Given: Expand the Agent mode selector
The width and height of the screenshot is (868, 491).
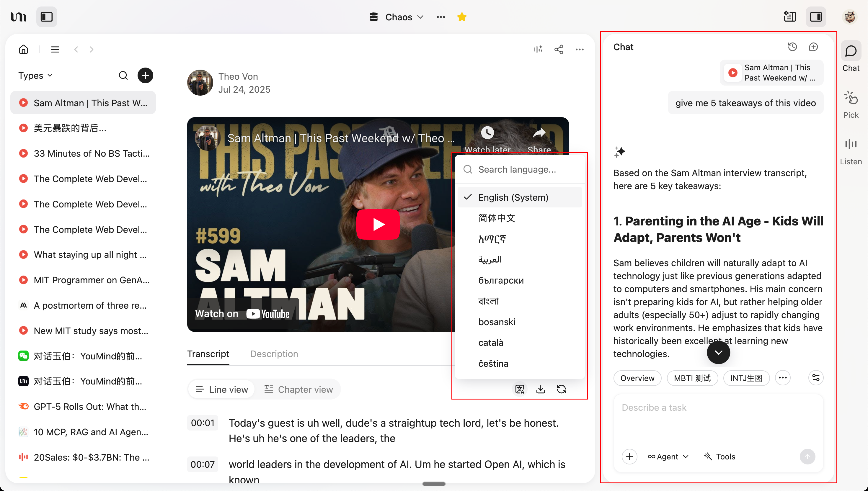Looking at the screenshot, I should [x=668, y=456].
